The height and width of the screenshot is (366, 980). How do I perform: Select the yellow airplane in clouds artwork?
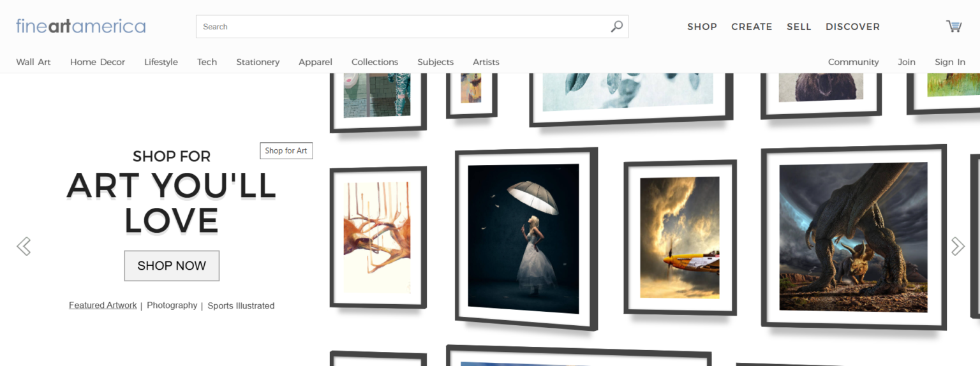pos(680,237)
